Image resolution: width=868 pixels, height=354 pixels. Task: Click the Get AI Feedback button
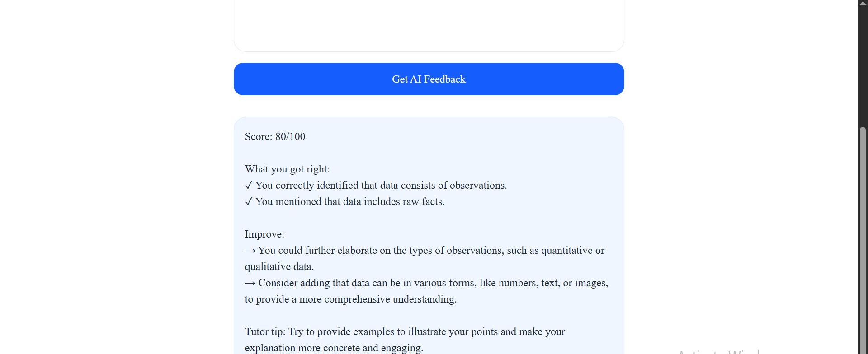click(x=429, y=79)
